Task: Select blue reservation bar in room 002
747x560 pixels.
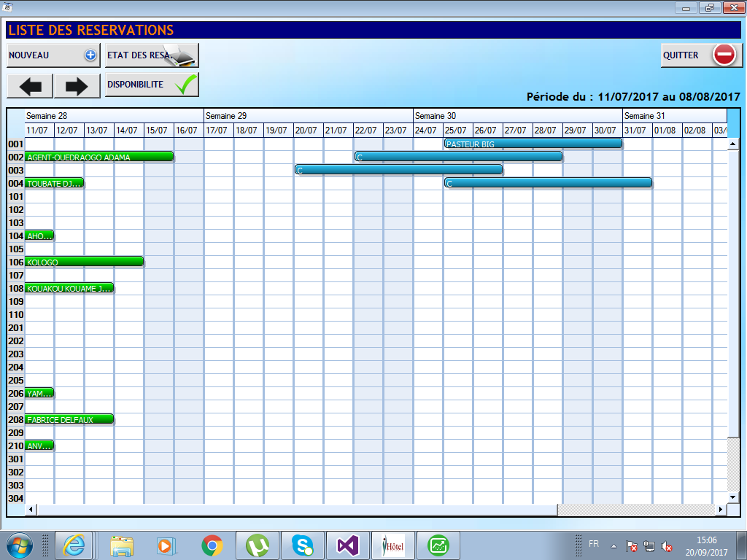Action: 458,157
